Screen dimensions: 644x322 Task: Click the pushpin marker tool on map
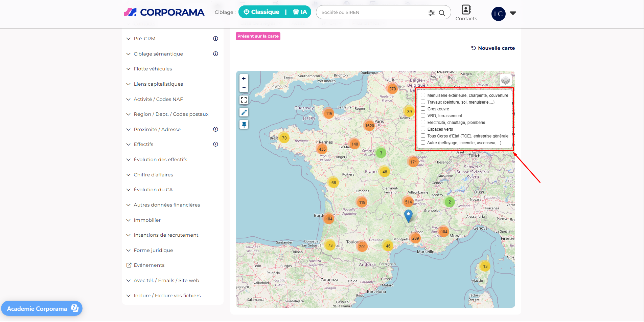[244, 124]
